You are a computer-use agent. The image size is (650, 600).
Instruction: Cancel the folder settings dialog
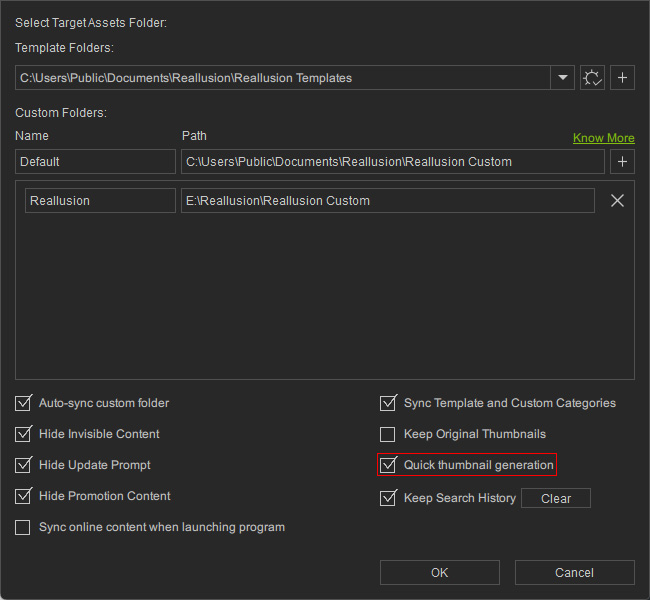pyautogui.click(x=575, y=573)
